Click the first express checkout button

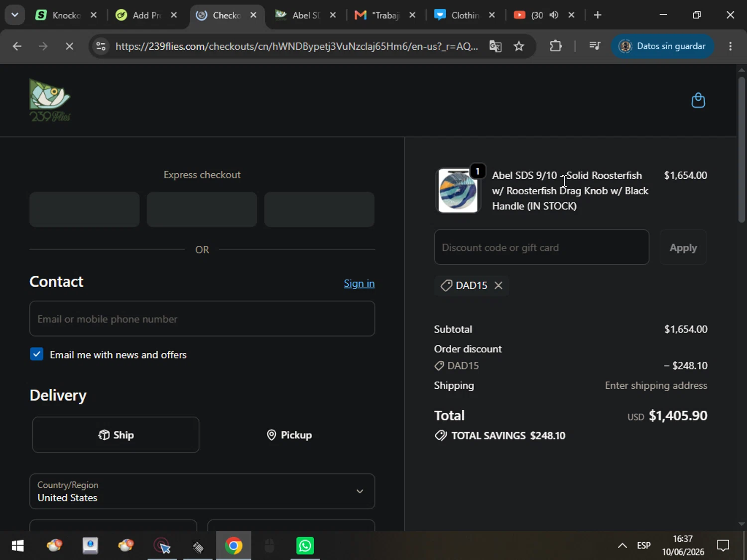(85, 210)
